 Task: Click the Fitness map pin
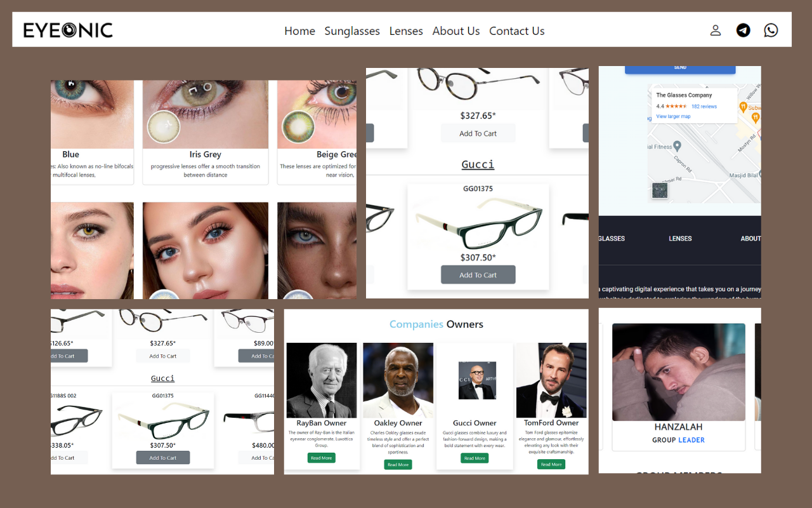pyautogui.click(x=677, y=146)
